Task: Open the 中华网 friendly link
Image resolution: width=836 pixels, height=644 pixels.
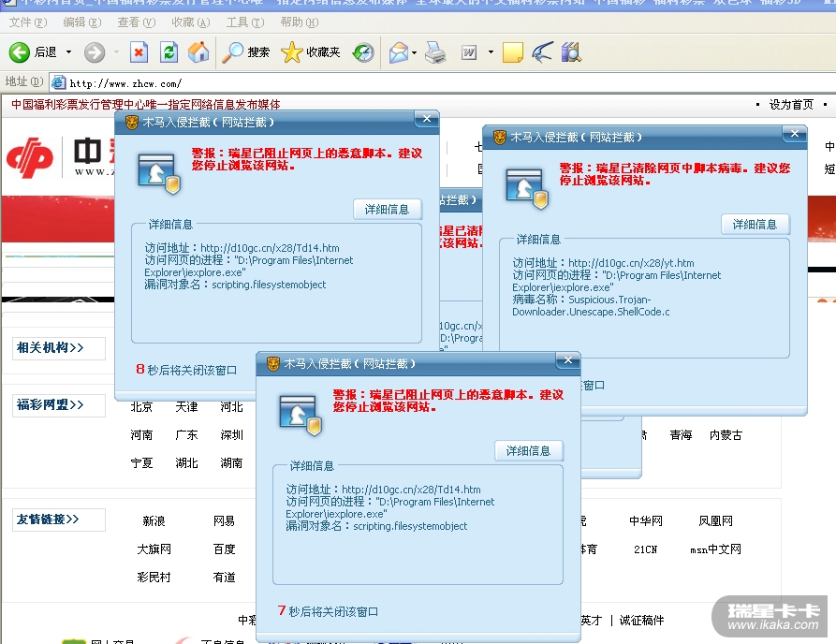Action: [x=646, y=520]
